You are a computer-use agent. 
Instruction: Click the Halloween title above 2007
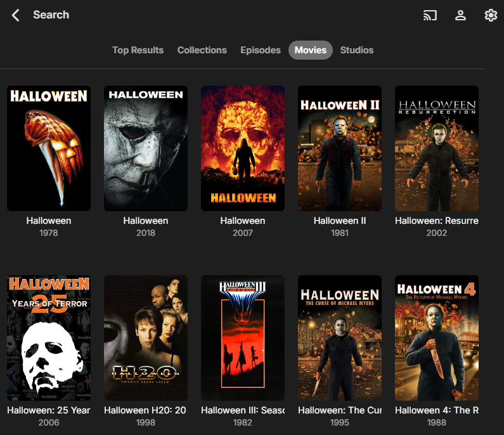[243, 221]
